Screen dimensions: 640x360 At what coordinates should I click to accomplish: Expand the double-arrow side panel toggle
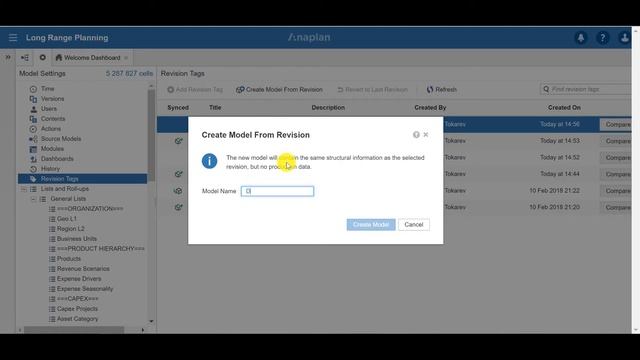8,57
